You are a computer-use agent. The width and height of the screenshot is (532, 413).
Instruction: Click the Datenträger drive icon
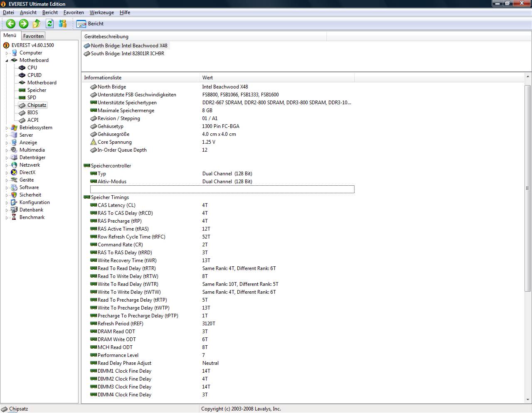pyautogui.click(x=14, y=157)
